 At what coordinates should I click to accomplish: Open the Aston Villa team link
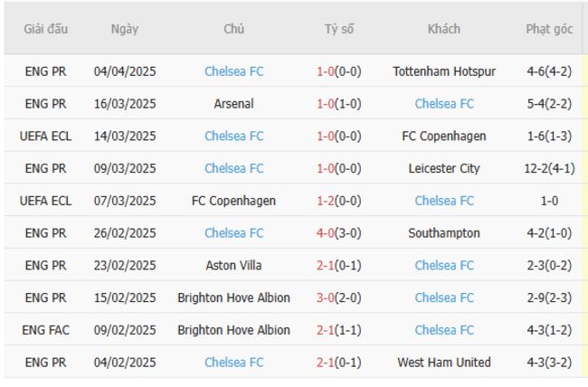click(234, 266)
